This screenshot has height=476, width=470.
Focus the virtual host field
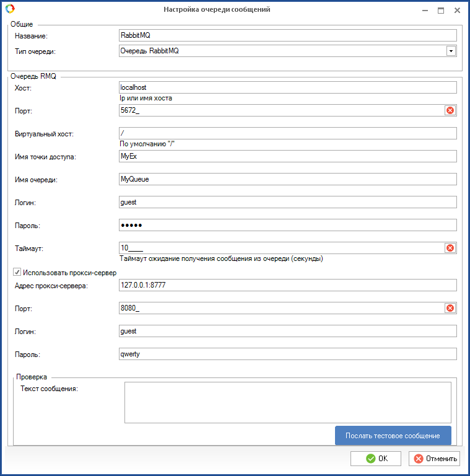[287, 133]
